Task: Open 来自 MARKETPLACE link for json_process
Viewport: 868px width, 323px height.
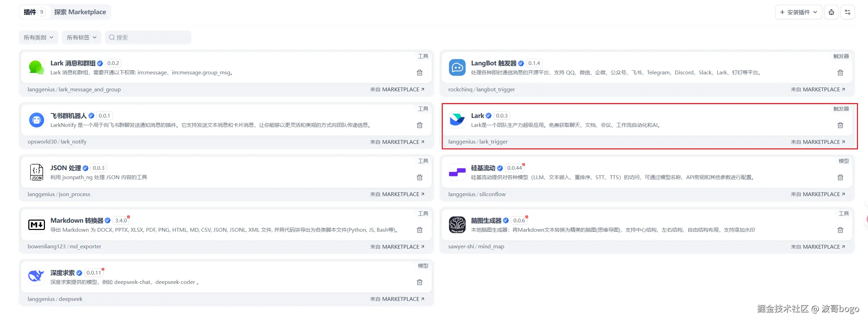Action: pos(397,194)
